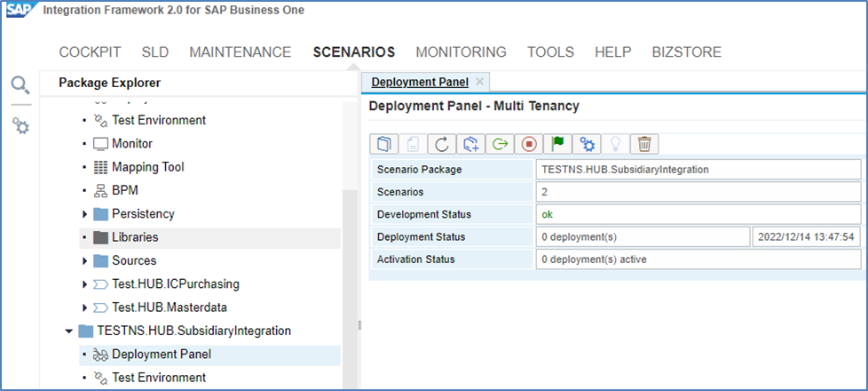Expand the Test.HUB.ICPurchasing package
Screen dimensions: 868x391
pos(84,284)
